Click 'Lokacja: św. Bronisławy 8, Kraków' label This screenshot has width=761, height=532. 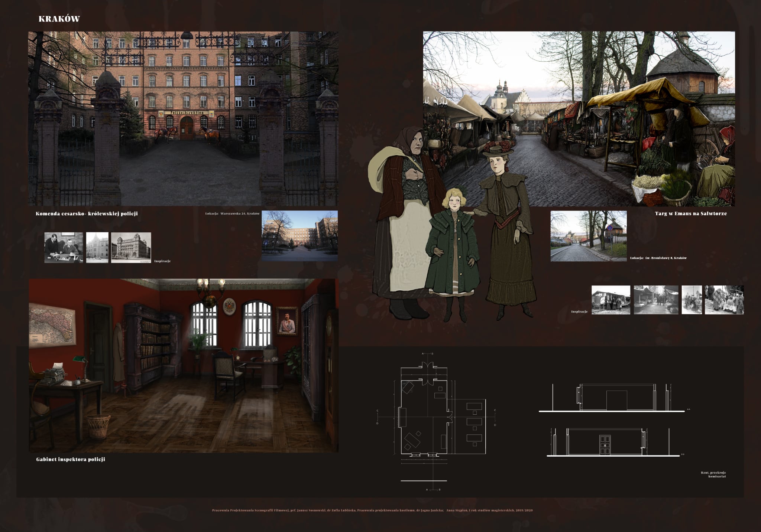pos(658,258)
